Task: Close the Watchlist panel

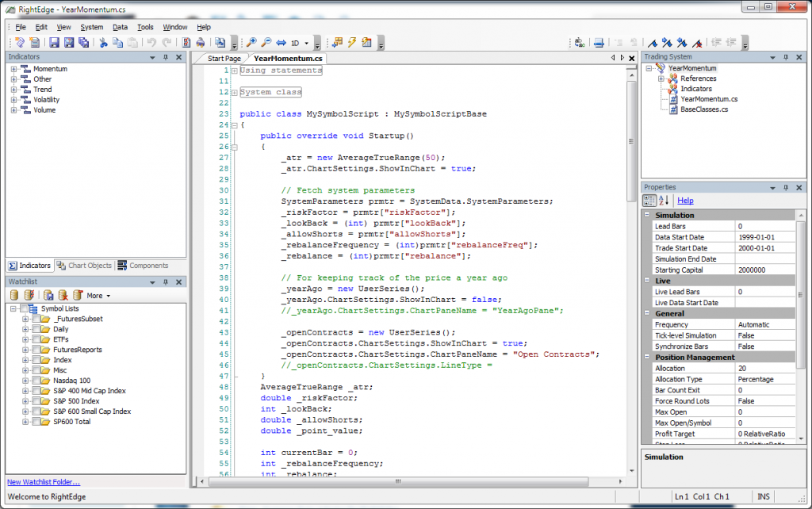Action: coord(178,281)
